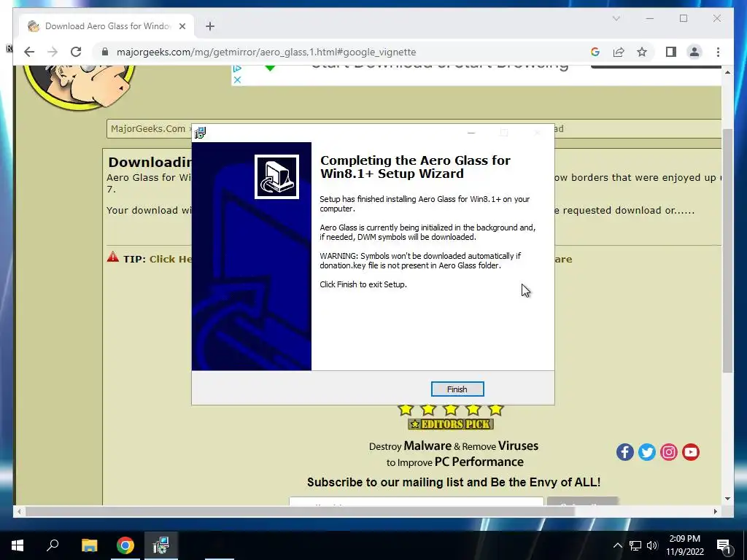Screen dimensions: 747x560
Task: Open the taskbar clock and date
Action: (684, 545)
